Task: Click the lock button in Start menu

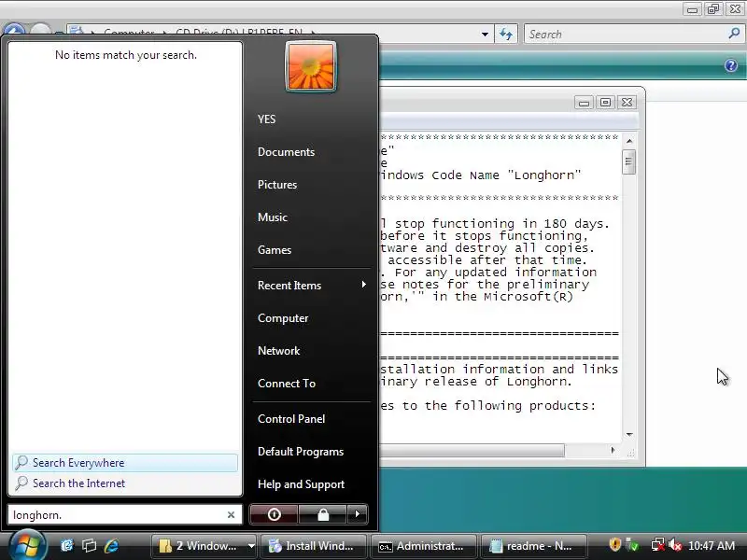Action: tap(323, 514)
